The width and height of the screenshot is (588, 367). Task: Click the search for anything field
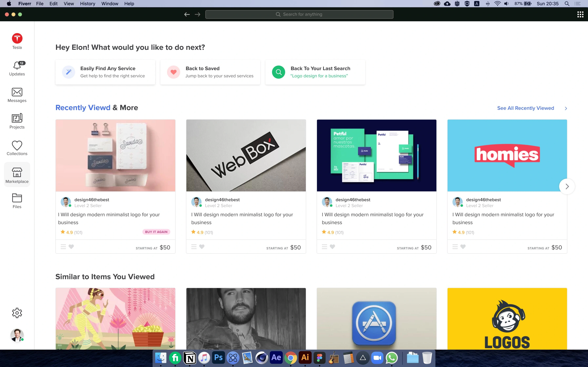pyautogui.click(x=299, y=14)
